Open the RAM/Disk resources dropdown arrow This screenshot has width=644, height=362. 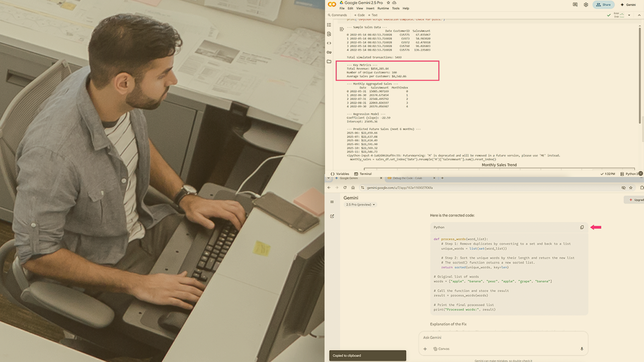point(629,15)
